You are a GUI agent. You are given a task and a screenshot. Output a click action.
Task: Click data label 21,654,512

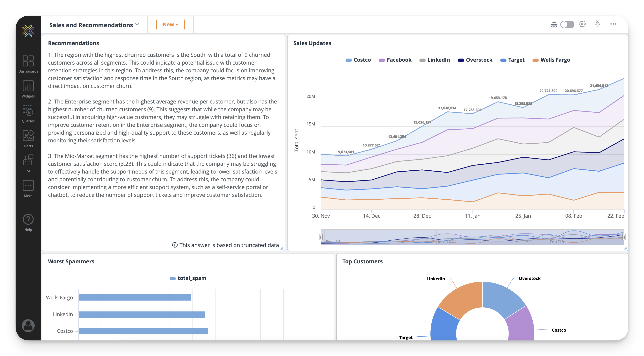click(x=599, y=86)
